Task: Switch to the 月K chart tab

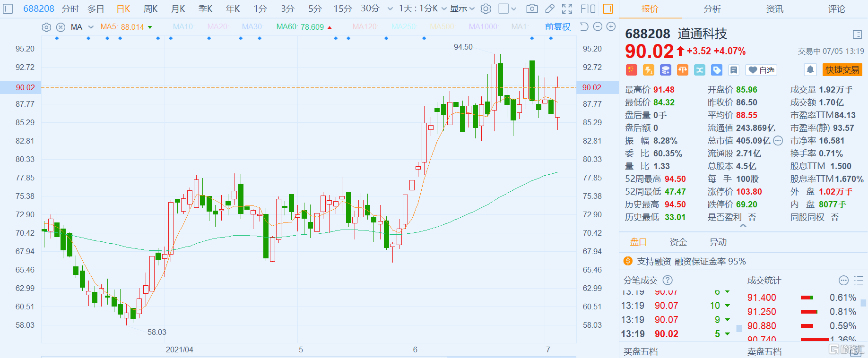Action: click(178, 9)
